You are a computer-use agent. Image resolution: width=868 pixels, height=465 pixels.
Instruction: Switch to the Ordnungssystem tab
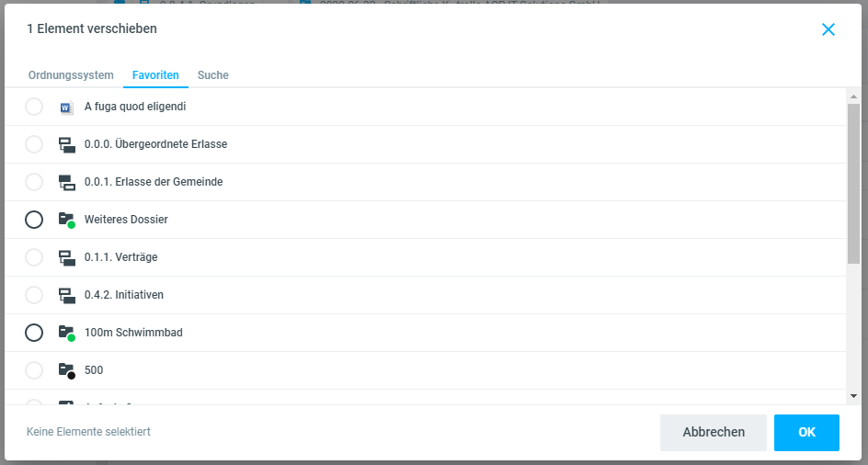[x=71, y=75]
